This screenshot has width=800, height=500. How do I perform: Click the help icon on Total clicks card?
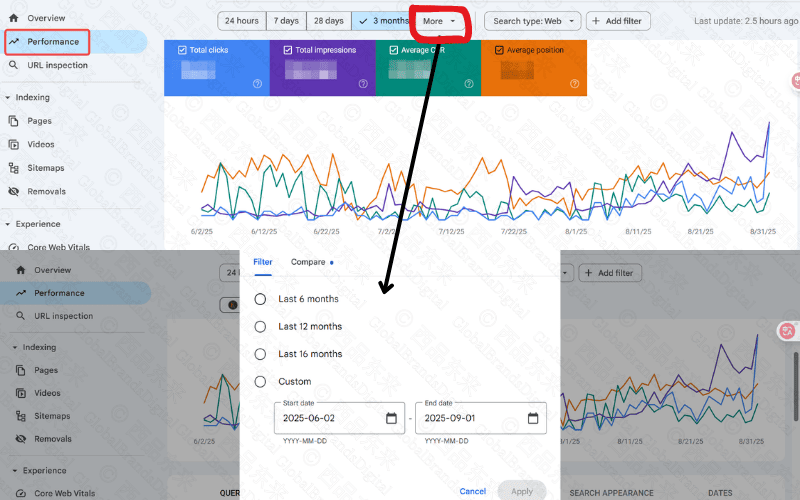point(257,84)
